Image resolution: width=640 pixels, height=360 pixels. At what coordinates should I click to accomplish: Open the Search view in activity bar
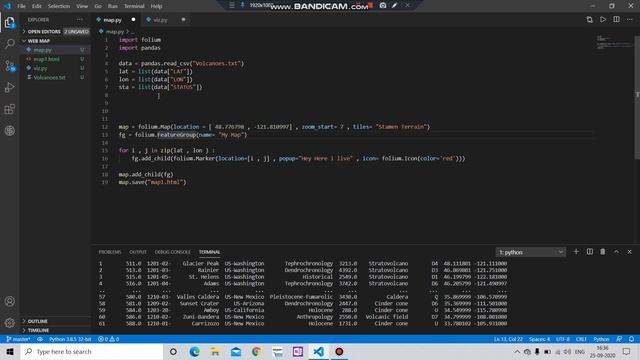click(x=10, y=43)
